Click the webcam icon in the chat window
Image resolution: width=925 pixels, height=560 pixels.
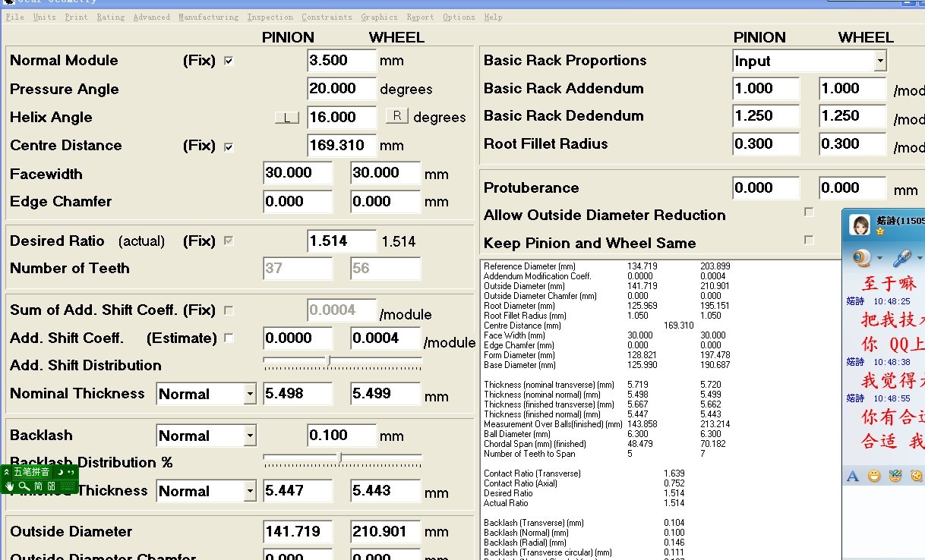pyautogui.click(x=861, y=259)
